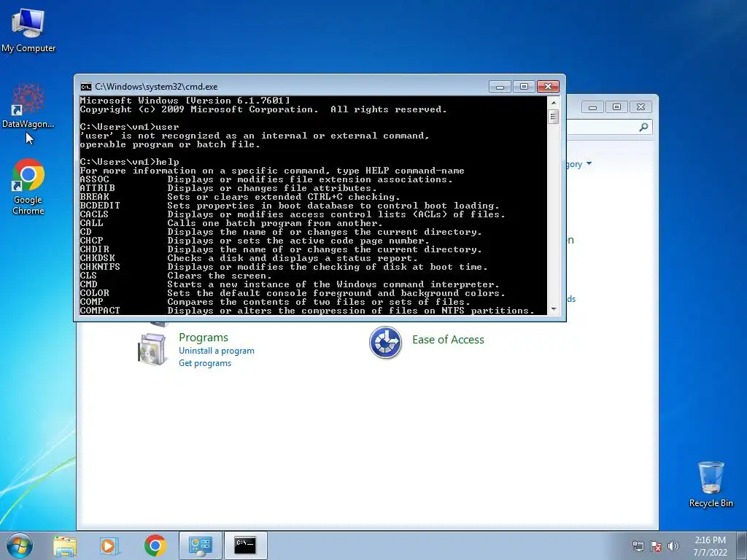Image resolution: width=747 pixels, height=560 pixels.
Task: Click the ASSOC command row in cmd
Action: [x=266, y=179]
